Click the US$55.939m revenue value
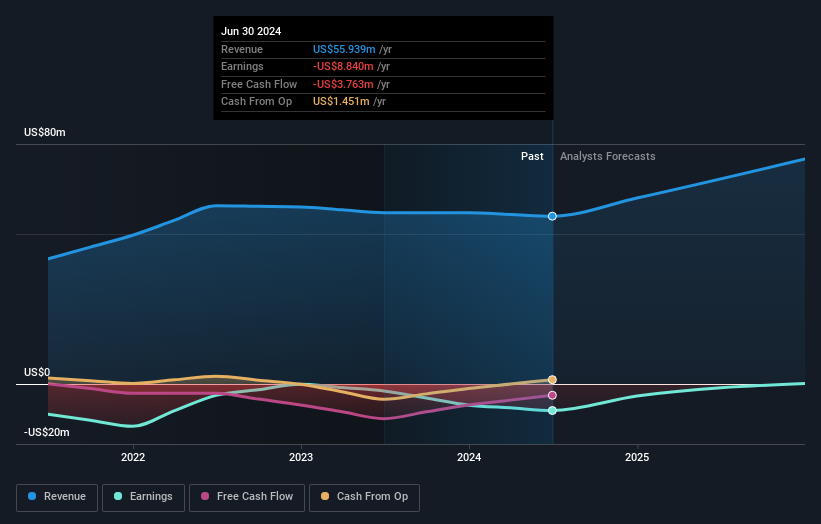Screen dimensions: 821x524 [344, 49]
